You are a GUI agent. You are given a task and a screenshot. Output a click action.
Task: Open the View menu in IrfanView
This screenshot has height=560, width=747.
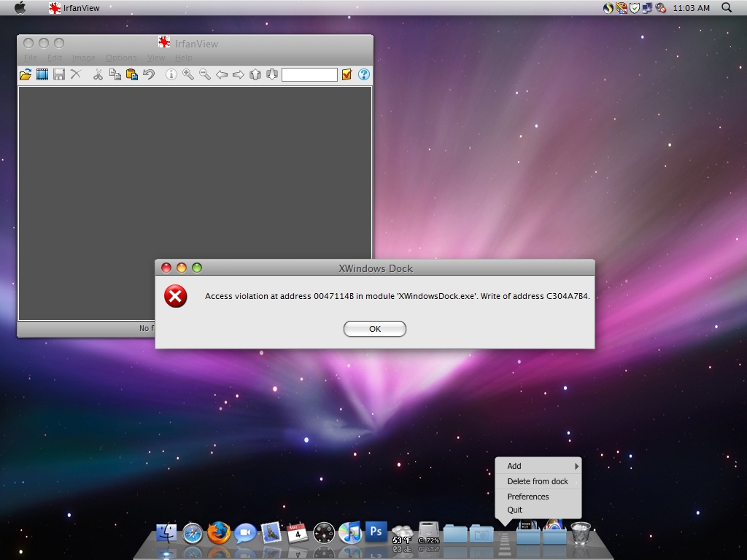[x=156, y=58]
